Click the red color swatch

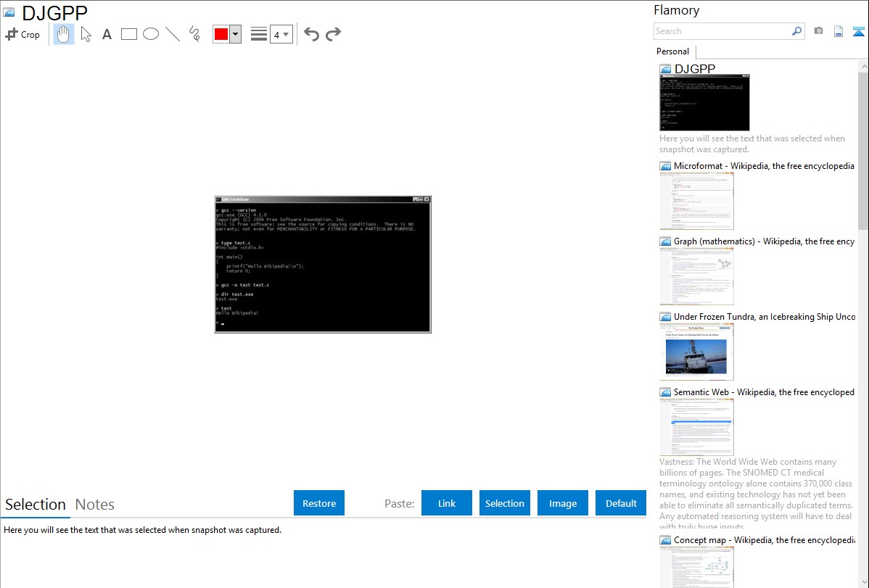(x=221, y=34)
